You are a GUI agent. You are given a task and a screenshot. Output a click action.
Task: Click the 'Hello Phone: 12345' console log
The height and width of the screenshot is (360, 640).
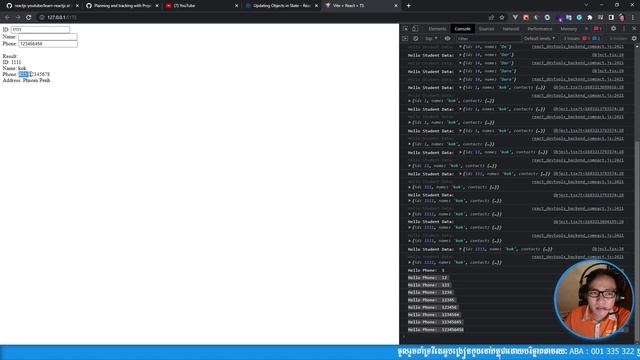tap(431, 300)
